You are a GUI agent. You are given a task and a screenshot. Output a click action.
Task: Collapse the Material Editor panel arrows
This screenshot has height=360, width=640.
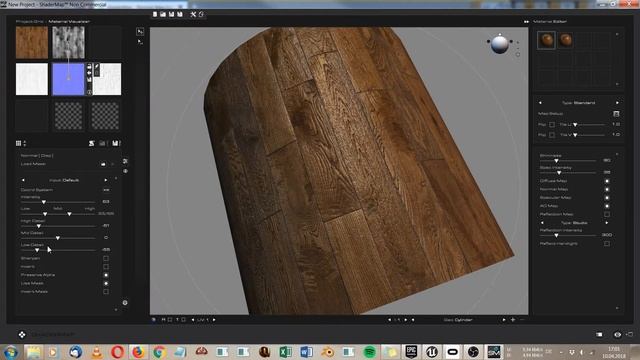(x=526, y=22)
